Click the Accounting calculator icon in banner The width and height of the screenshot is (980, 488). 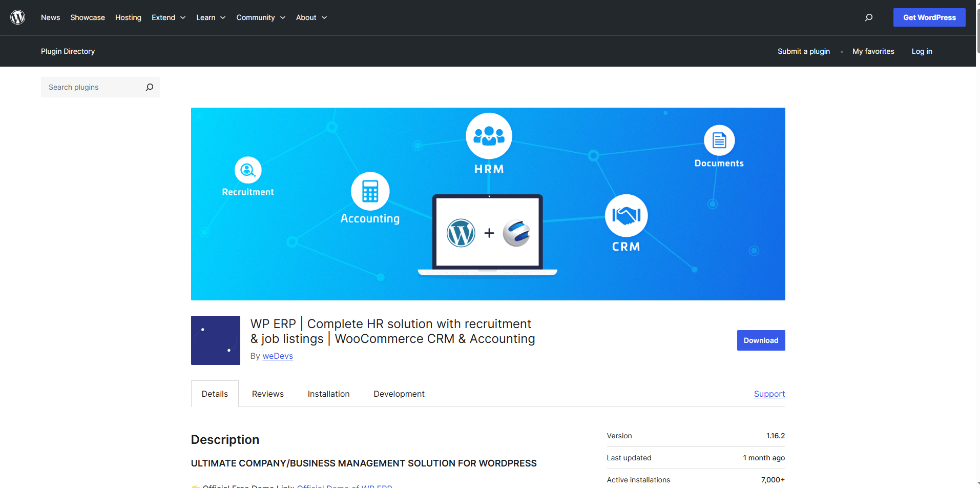(x=370, y=191)
